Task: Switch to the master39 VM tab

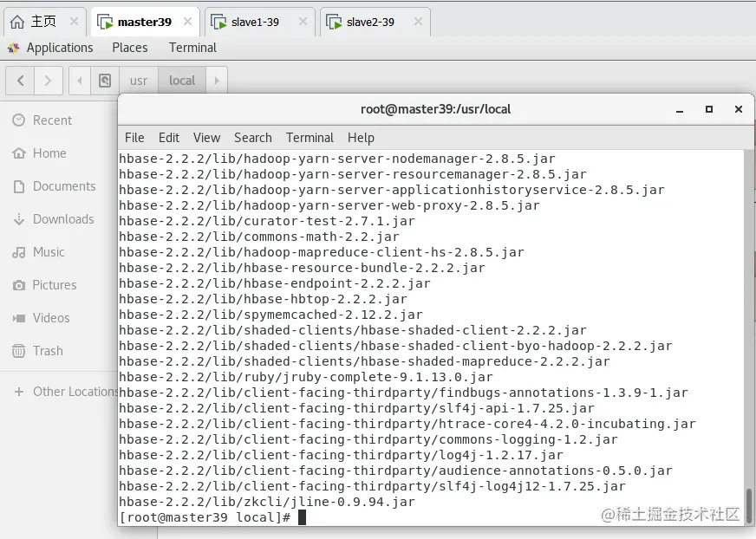Action: (145, 23)
